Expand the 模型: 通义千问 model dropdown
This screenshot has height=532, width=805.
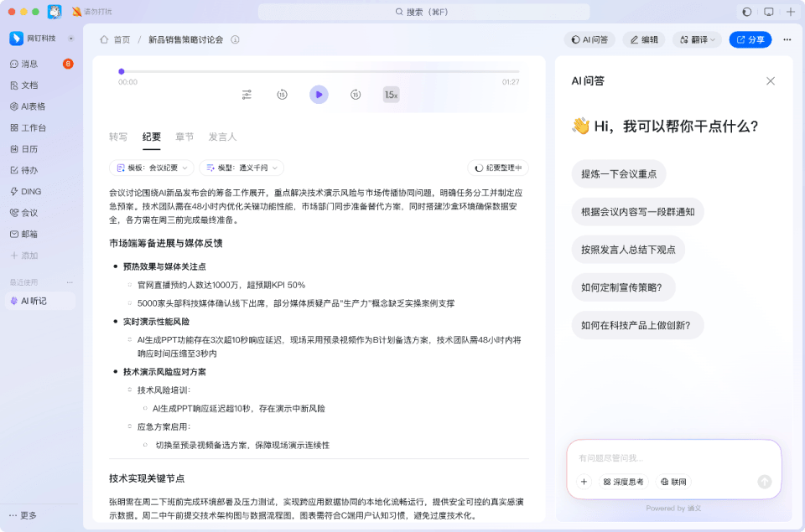(241, 168)
